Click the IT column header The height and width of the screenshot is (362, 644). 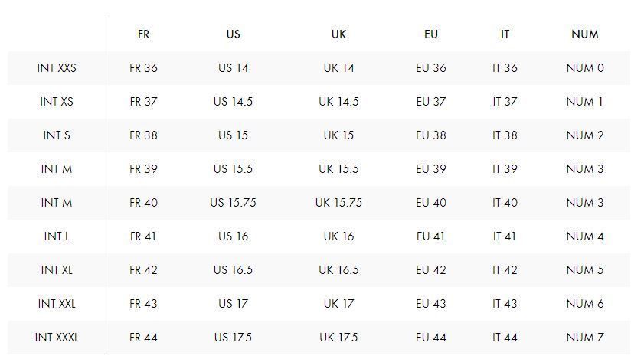[505, 34]
